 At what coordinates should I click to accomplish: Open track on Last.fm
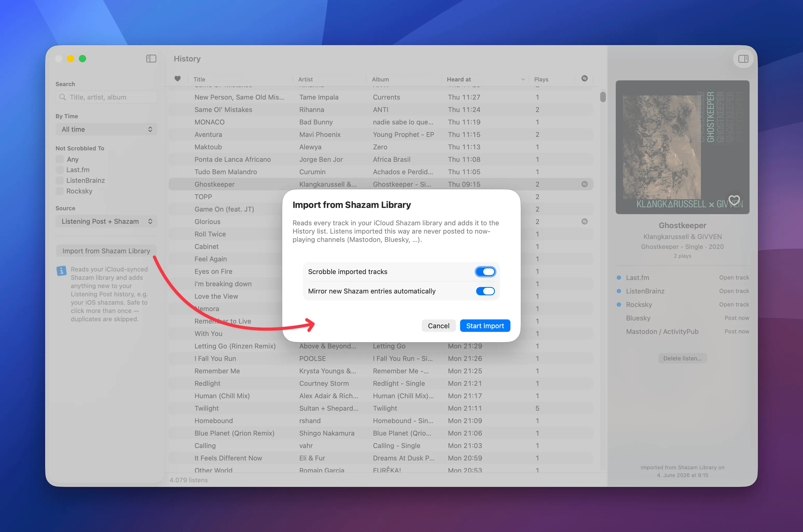734,277
